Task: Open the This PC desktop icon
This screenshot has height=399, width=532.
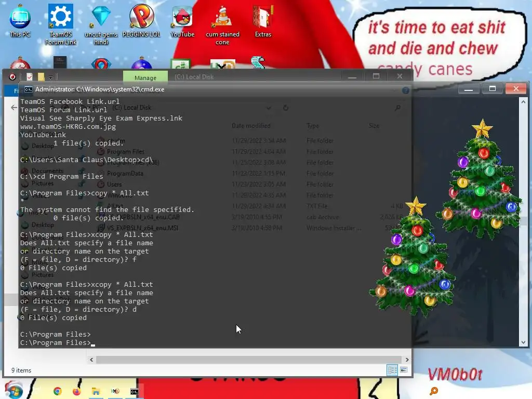Action: coord(20,20)
